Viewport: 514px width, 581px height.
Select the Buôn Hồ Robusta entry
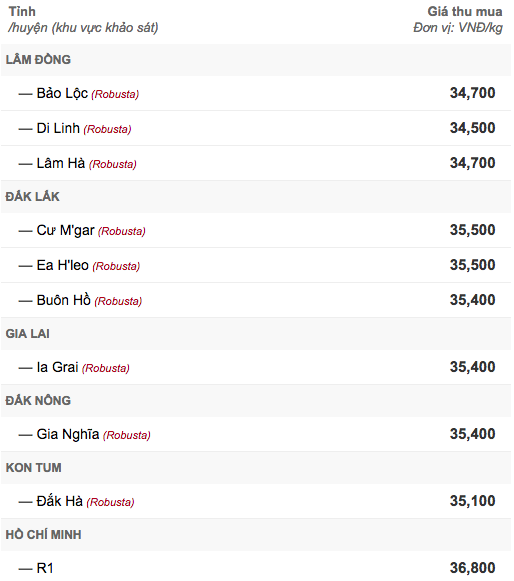tap(256, 300)
